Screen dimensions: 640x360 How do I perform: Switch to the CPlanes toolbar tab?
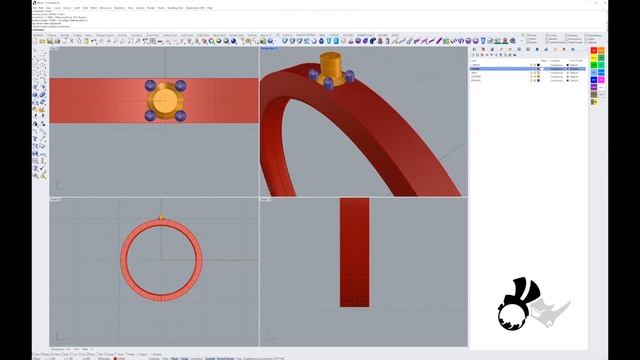coord(51,35)
